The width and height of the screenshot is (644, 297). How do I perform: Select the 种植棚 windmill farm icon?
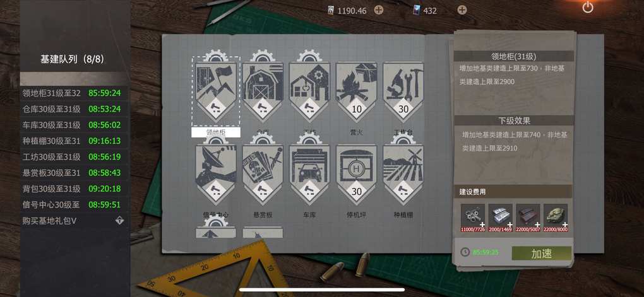tap(403, 171)
